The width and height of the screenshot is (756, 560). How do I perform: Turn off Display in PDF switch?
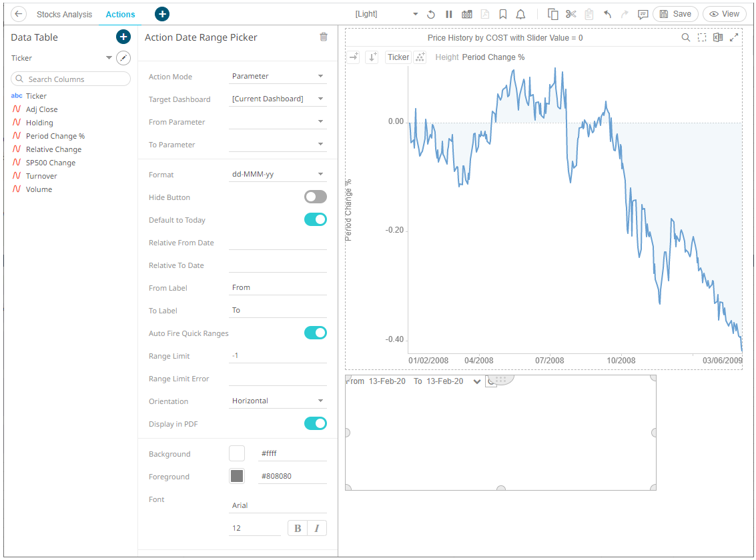(x=315, y=423)
